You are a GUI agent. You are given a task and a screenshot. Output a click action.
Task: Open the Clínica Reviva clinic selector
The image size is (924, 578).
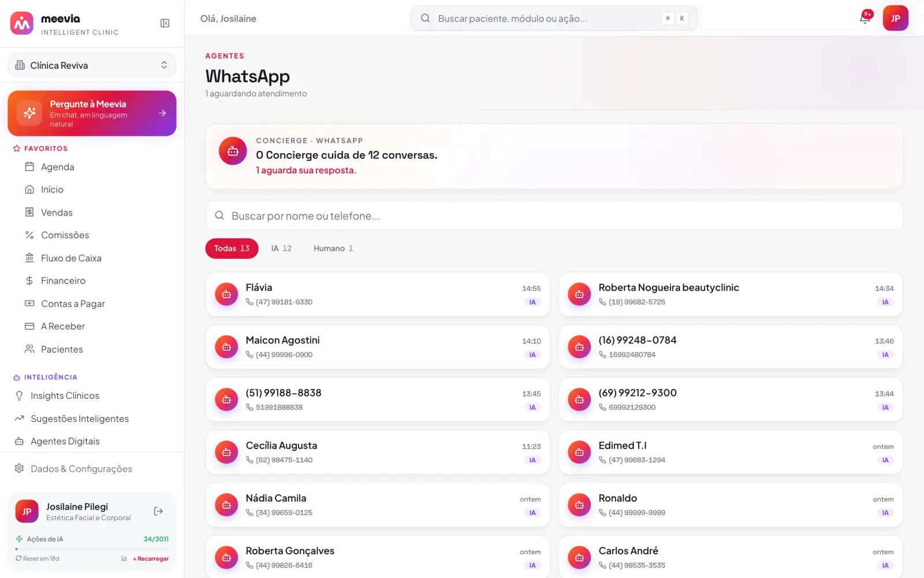pos(92,65)
